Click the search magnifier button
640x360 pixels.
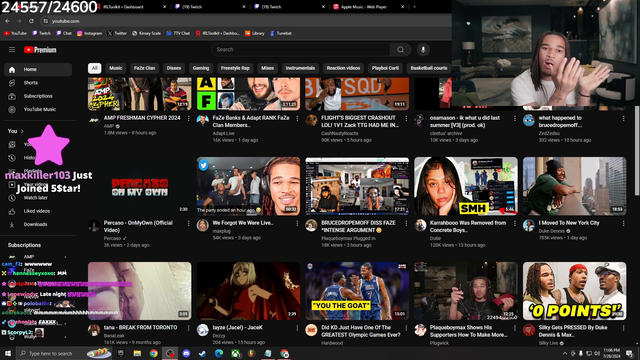400,50
